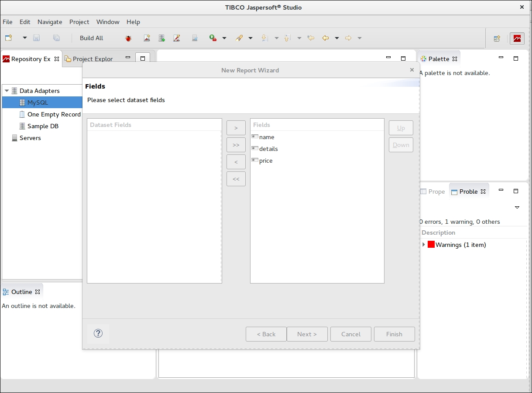Click the Back navigation arrow icon

pyautogui.click(x=326, y=38)
